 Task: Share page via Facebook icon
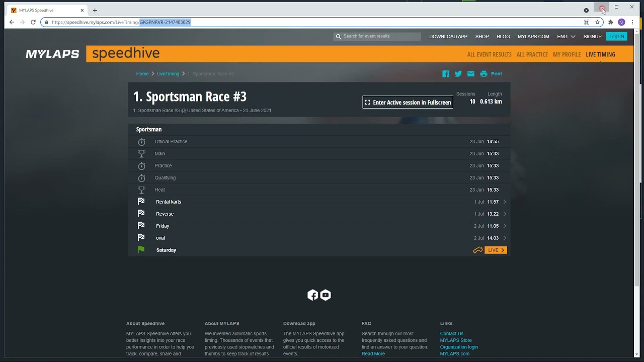446,74
